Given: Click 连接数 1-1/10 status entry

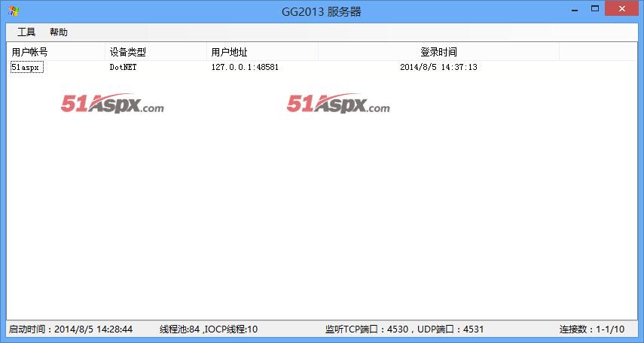Looking at the screenshot, I should click(592, 329).
